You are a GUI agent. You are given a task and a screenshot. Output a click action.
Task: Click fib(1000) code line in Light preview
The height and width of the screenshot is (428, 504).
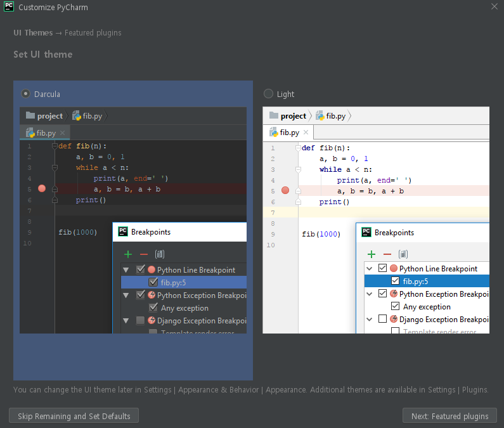321,234
